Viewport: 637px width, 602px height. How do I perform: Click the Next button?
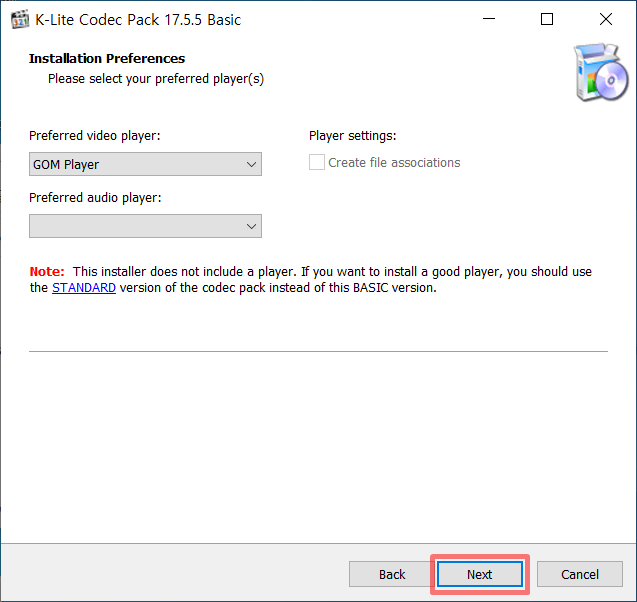(480, 574)
